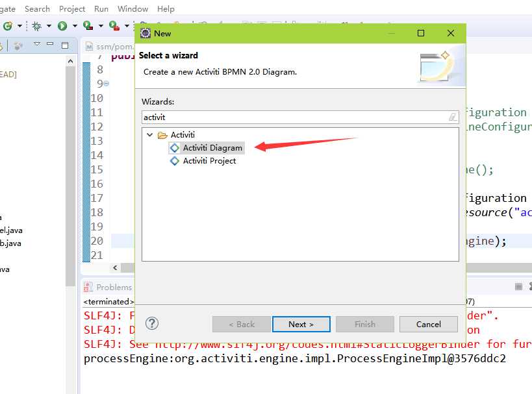Select Activiti Project wizard
Viewport: 532px width, 394px height.
[209, 161]
